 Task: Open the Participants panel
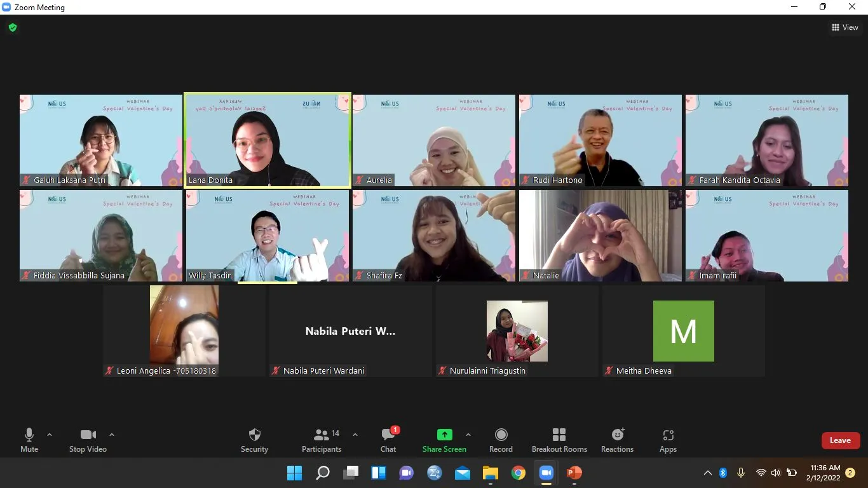pos(322,435)
